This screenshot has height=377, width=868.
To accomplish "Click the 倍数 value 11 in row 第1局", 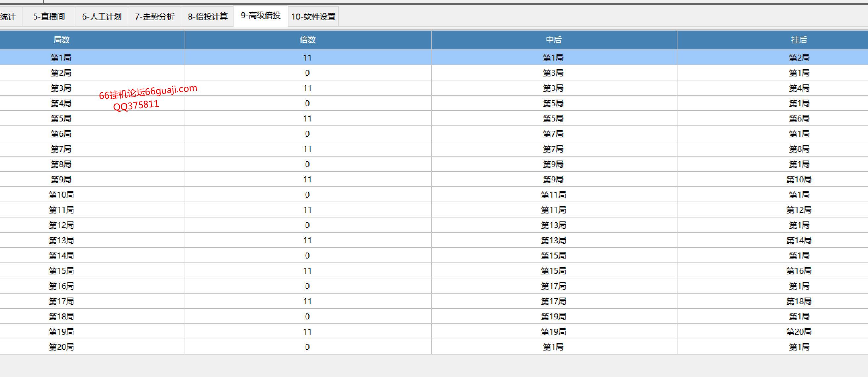I will tap(308, 57).
